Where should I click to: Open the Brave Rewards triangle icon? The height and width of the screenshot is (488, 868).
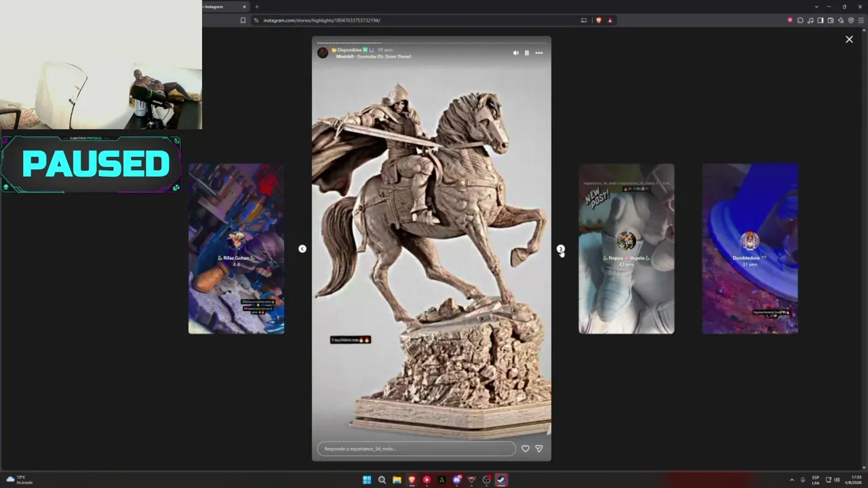[x=610, y=20]
